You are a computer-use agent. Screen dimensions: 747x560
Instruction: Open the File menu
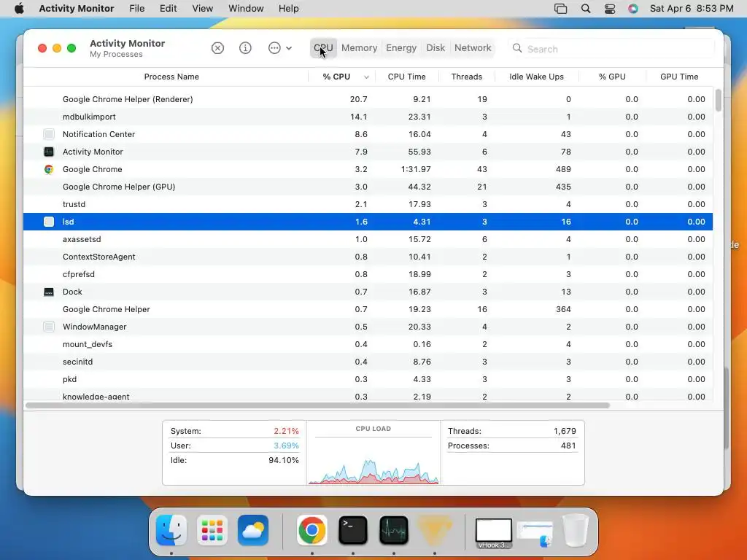[136, 9]
